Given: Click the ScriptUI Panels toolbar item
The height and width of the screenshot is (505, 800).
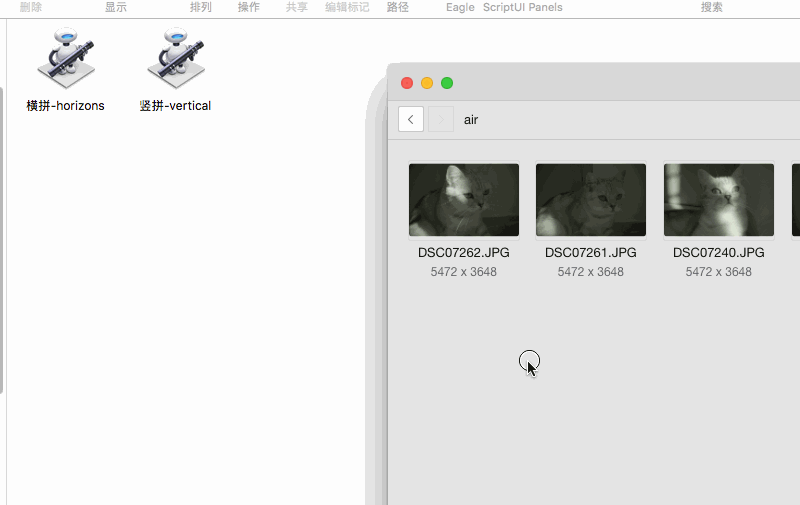Looking at the screenshot, I should coord(523,7).
